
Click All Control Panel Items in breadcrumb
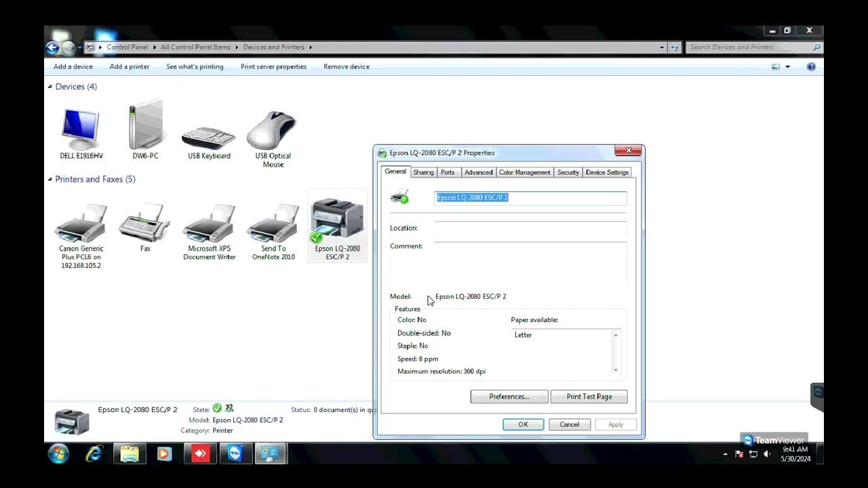195,47
